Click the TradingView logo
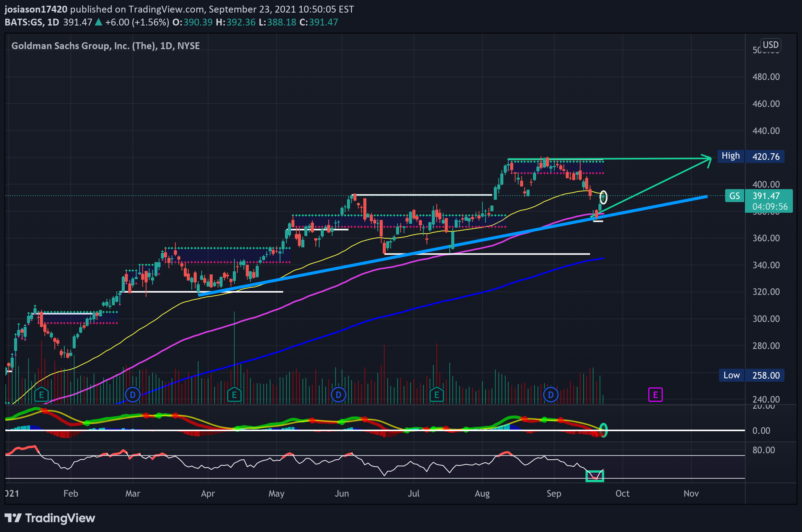 click(x=50, y=518)
